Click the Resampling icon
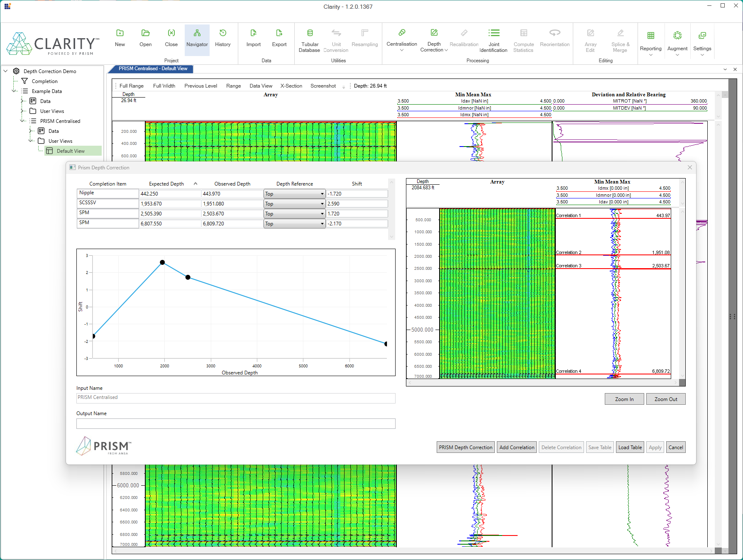The image size is (743, 560). pyautogui.click(x=364, y=38)
